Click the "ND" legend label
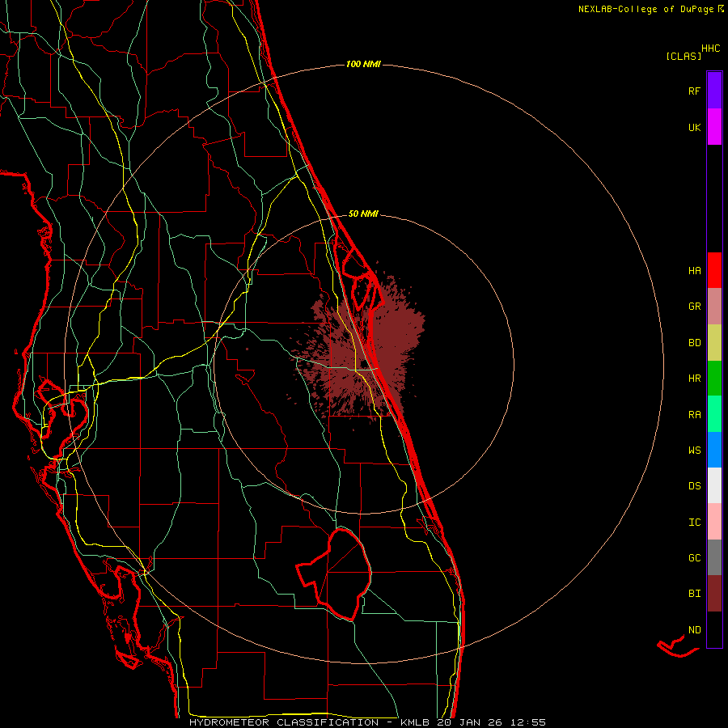Screen dimensions: 728x728 coord(694,630)
